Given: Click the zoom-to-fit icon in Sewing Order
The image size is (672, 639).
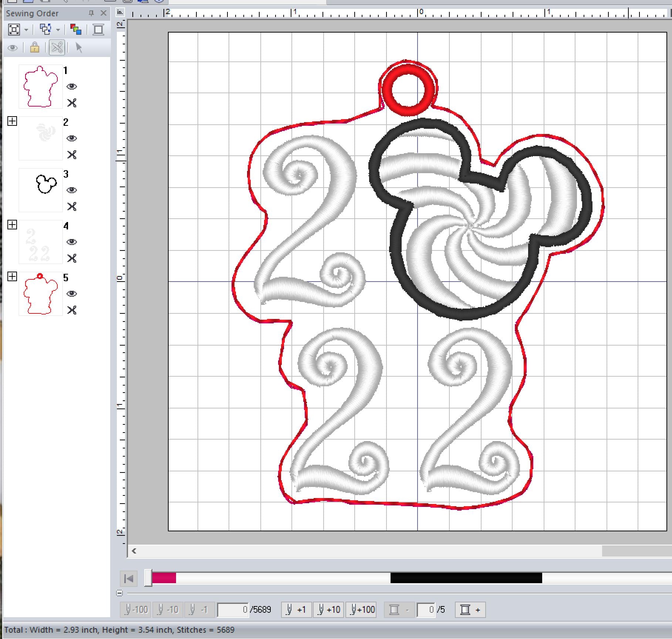Looking at the screenshot, I should (x=14, y=30).
